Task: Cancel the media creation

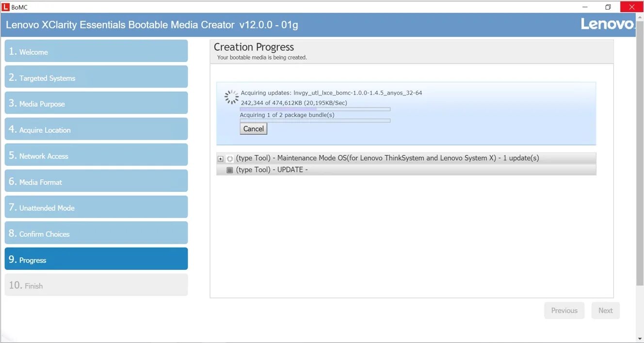Action: pos(254,129)
